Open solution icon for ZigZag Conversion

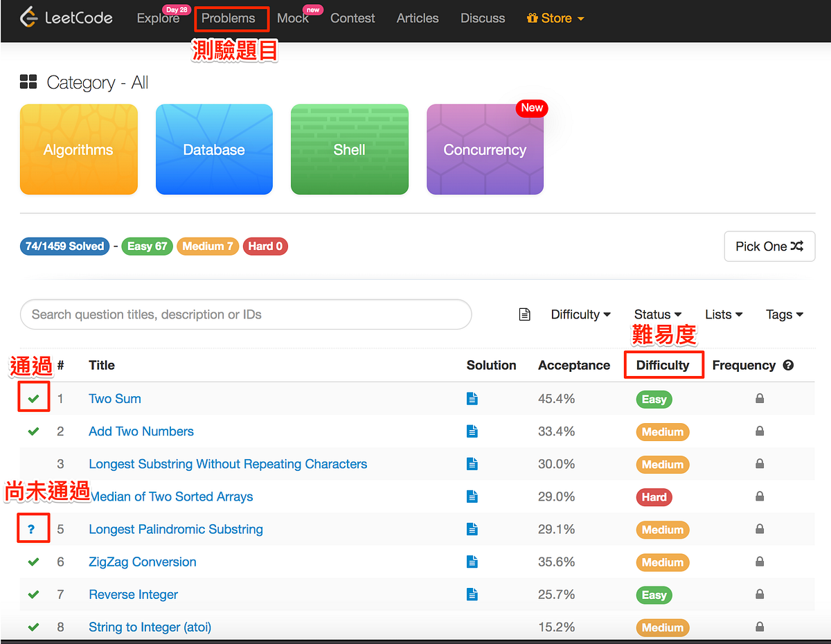(x=472, y=562)
